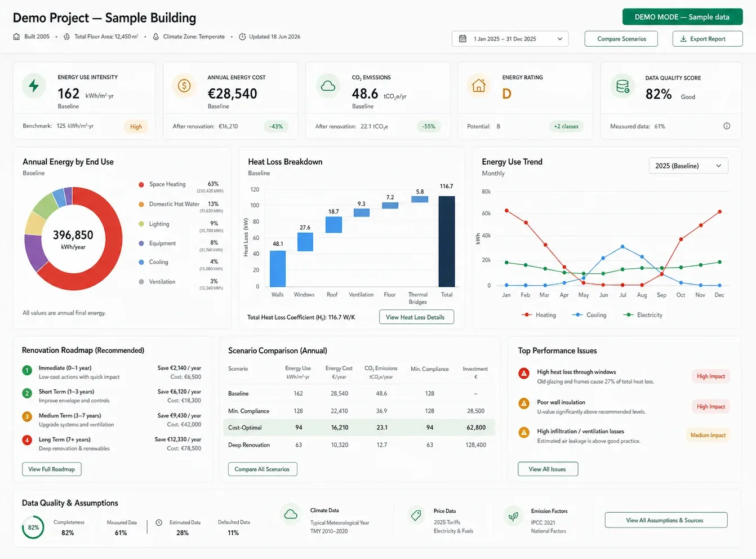Click the Climate Data cloud icon

(291, 514)
